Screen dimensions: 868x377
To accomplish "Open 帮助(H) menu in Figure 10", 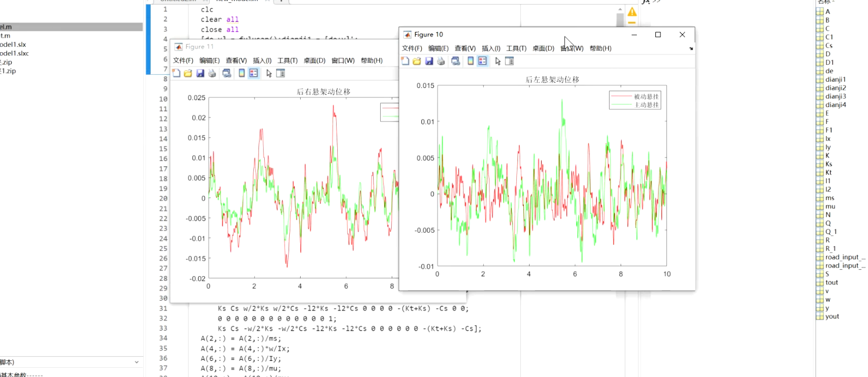I will (x=600, y=49).
